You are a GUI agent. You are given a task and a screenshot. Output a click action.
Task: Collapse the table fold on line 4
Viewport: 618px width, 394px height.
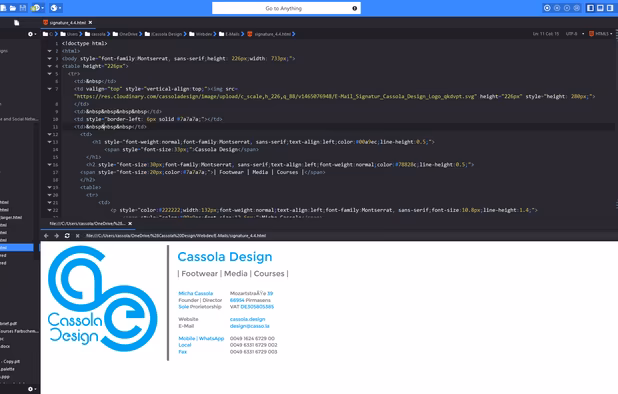[x=50, y=66]
